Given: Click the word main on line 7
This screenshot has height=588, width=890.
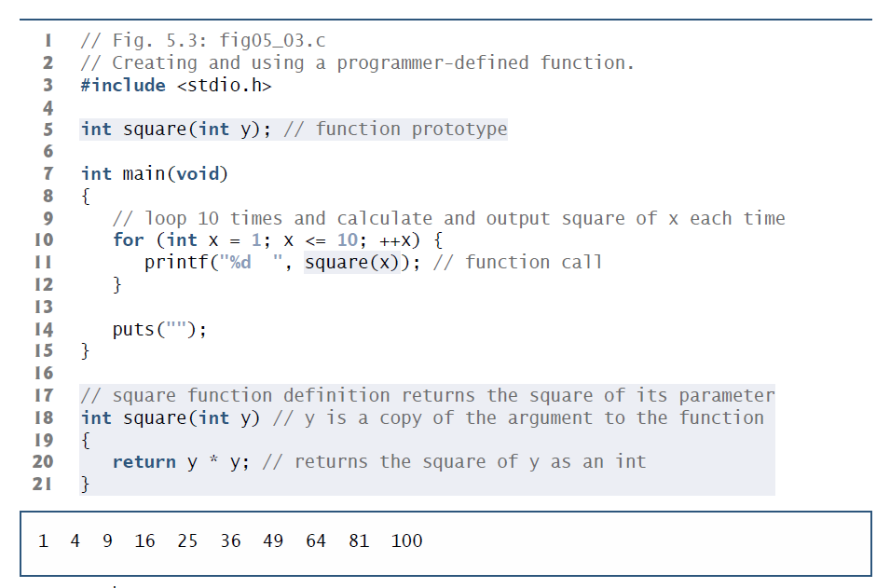Looking at the screenshot, I should click(x=144, y=173).
